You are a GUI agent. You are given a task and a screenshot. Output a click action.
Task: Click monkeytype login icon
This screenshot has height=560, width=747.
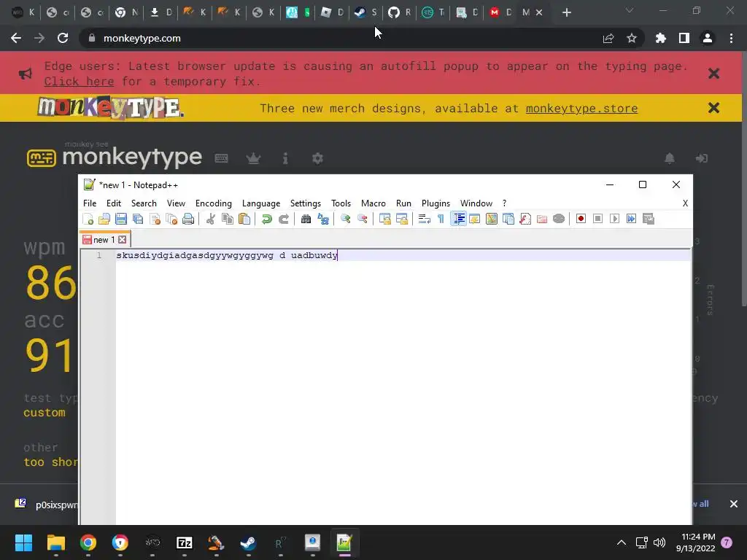click(x=702, y=158)
